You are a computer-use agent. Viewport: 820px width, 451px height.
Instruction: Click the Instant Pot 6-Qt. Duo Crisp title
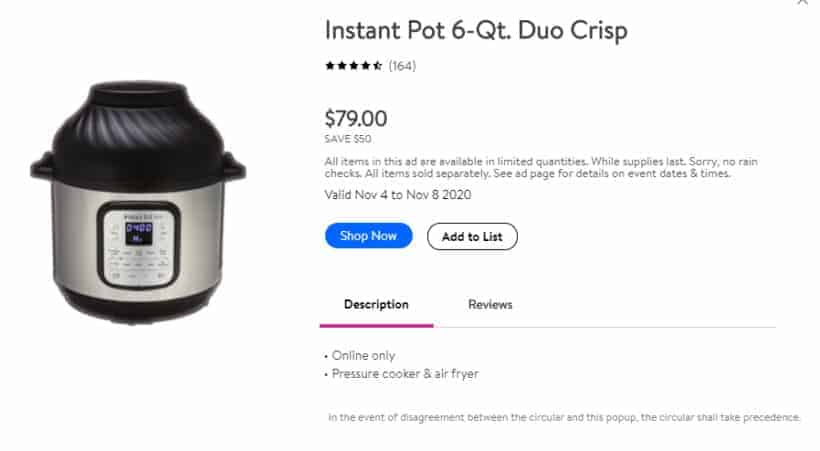(x=476, y=30)
